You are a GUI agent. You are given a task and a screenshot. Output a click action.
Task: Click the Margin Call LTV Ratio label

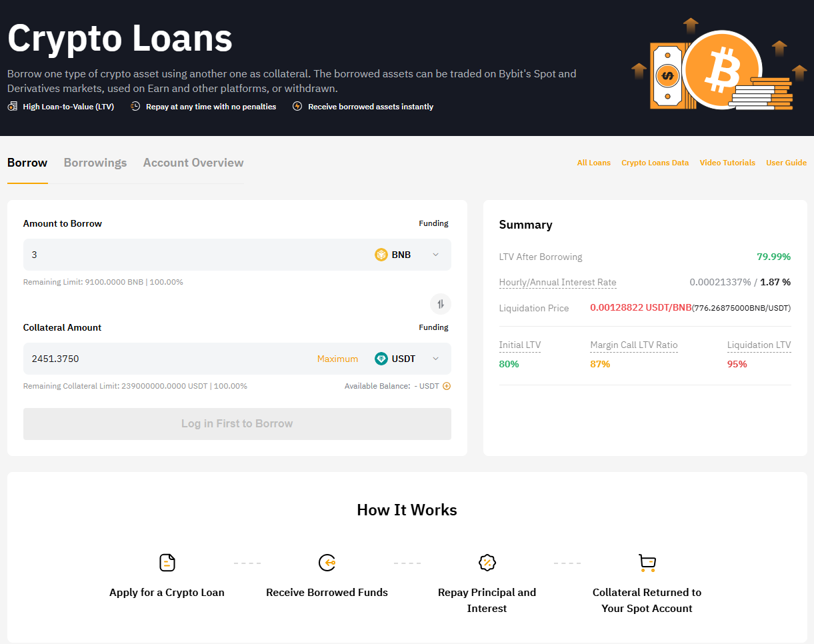click(x=634, y=345)
